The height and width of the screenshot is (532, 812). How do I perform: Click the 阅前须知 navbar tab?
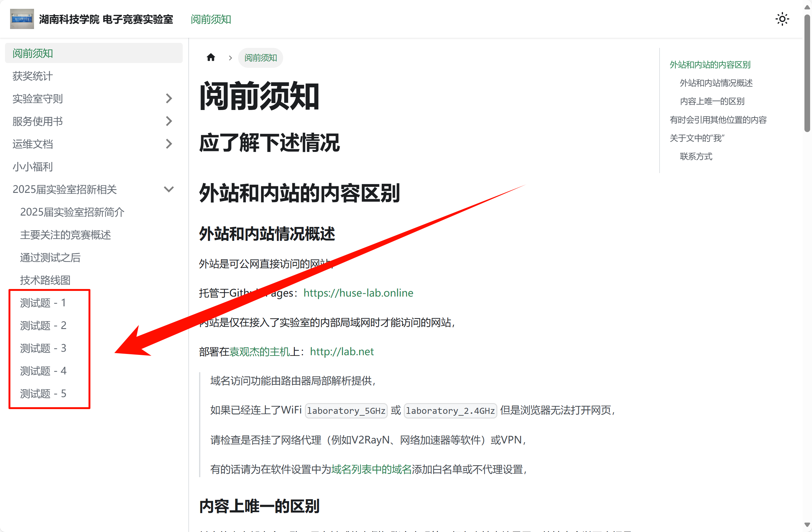211,20
